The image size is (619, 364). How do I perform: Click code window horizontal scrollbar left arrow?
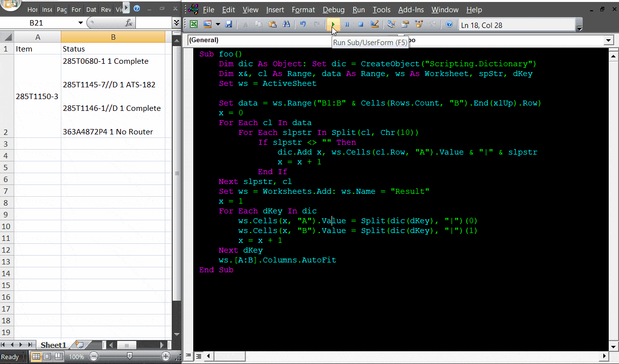(x=208, y=356)
